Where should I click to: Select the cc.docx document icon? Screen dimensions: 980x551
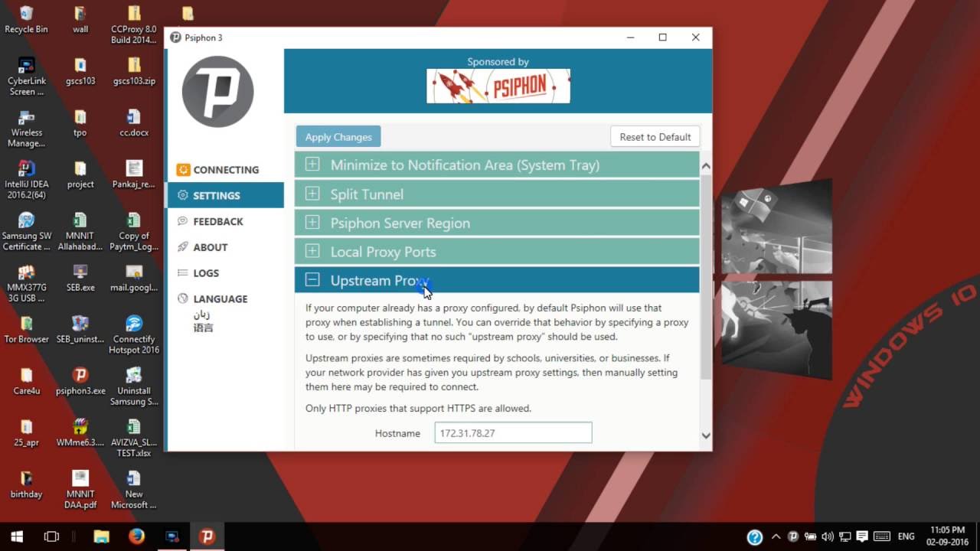(x=134, y=122)
